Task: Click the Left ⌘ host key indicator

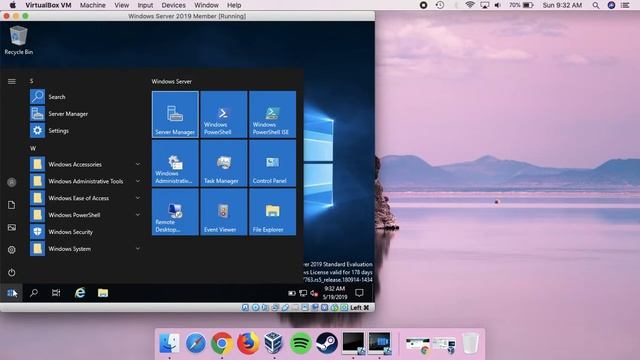Action: (x=360, y=307)
